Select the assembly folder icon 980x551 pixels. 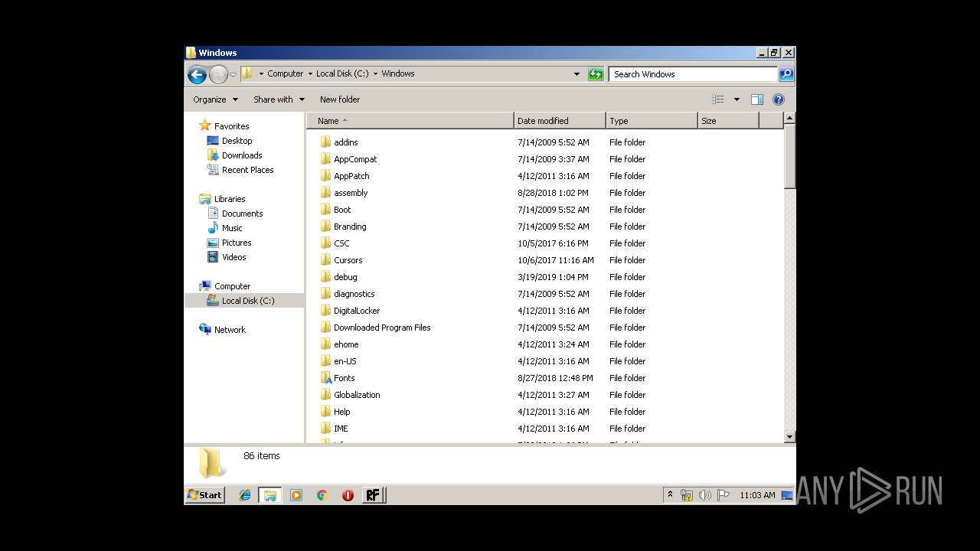[325, 193]
